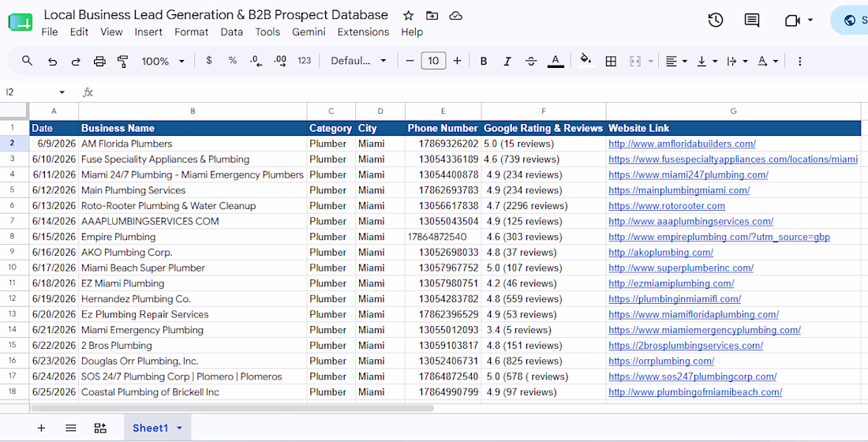Click the formula bar
868x442 pixels.
click(481, 92)
